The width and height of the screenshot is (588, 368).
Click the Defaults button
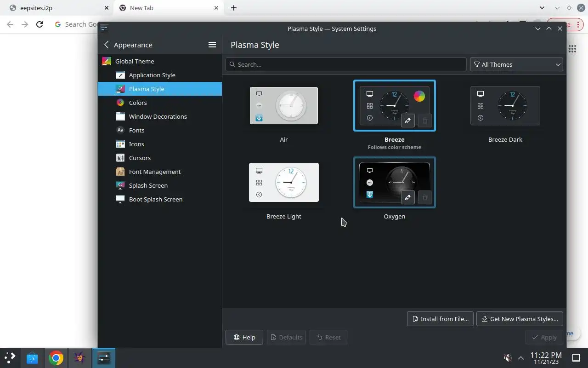point(286,337)
